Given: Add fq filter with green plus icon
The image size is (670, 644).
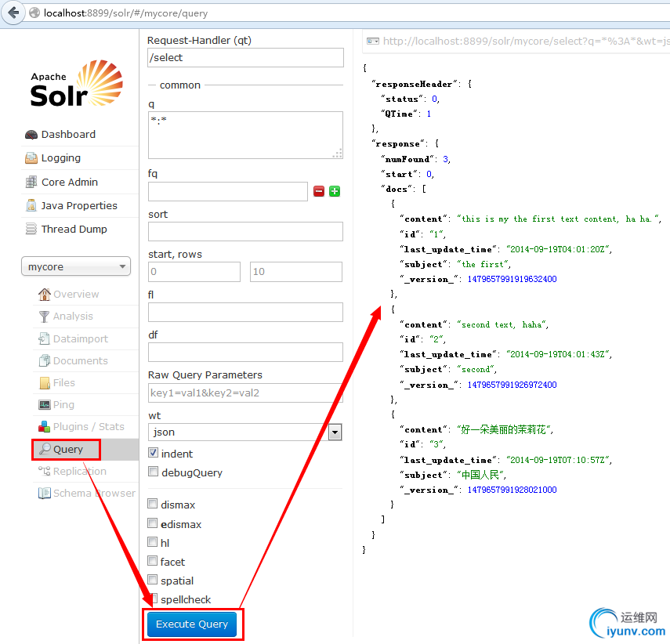Looking at the screenshot, I should point(335,191).
